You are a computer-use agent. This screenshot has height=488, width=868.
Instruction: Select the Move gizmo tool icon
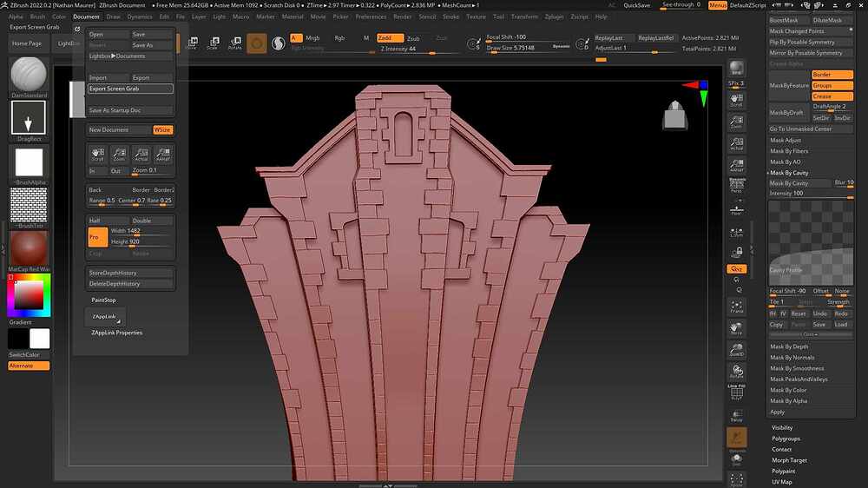pyautogui.click(x=192, y=43)
